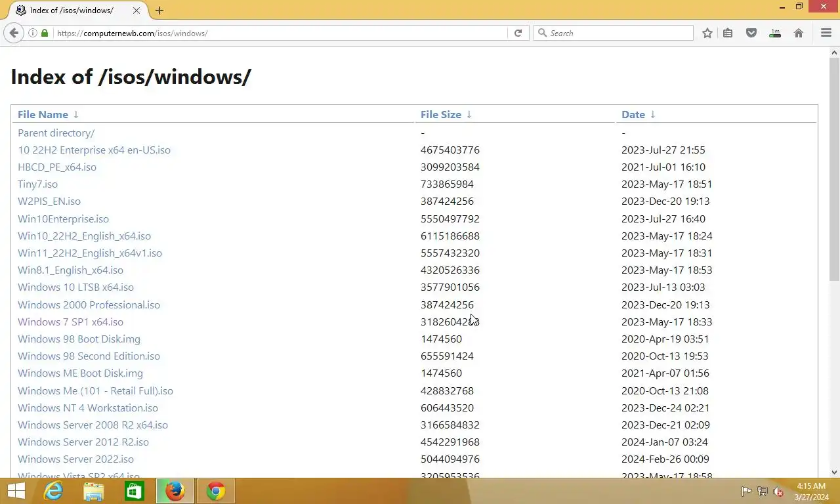Click the address bar URL field
The image size is (840, 504).
click(280, 33)
